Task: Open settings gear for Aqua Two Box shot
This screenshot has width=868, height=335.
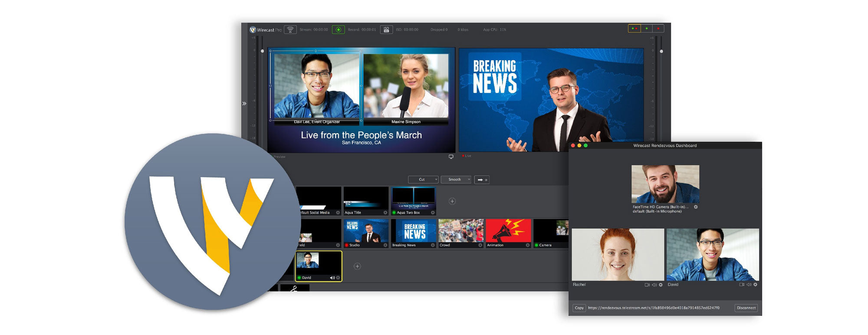Action: 433,213
